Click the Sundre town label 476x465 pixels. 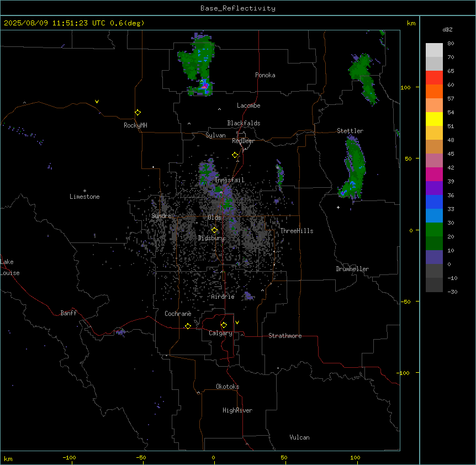(x=161, y=216)
